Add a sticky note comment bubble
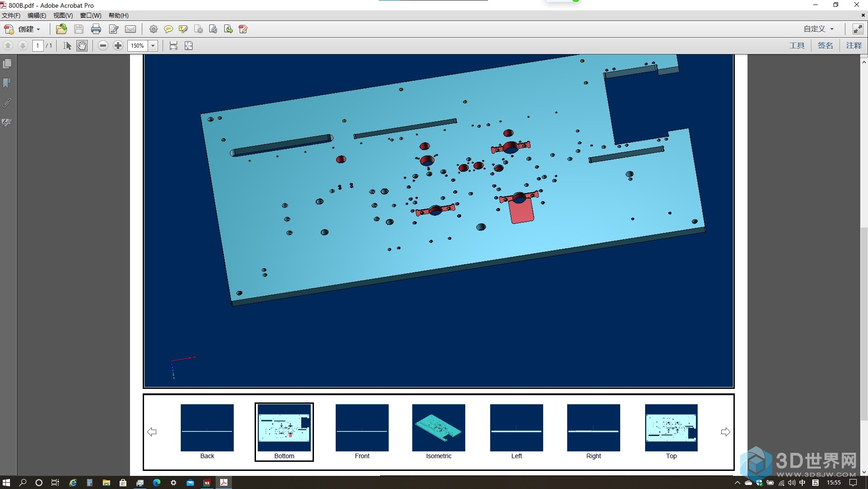 (168, 29)
